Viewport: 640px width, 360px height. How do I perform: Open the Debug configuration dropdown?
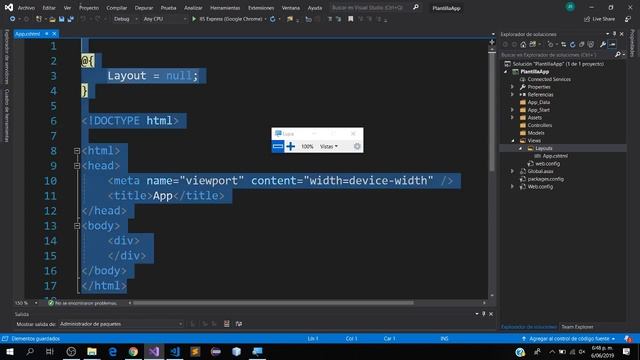coord(125,19)
